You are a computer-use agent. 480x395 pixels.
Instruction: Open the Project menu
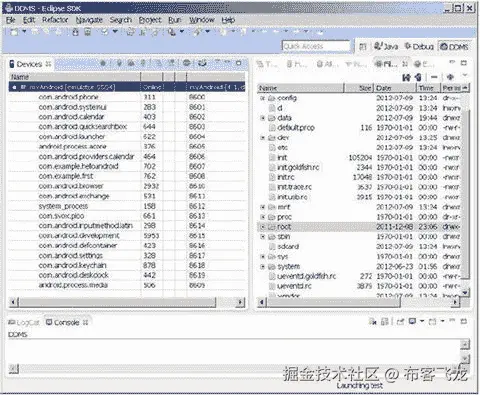[150, 20]
